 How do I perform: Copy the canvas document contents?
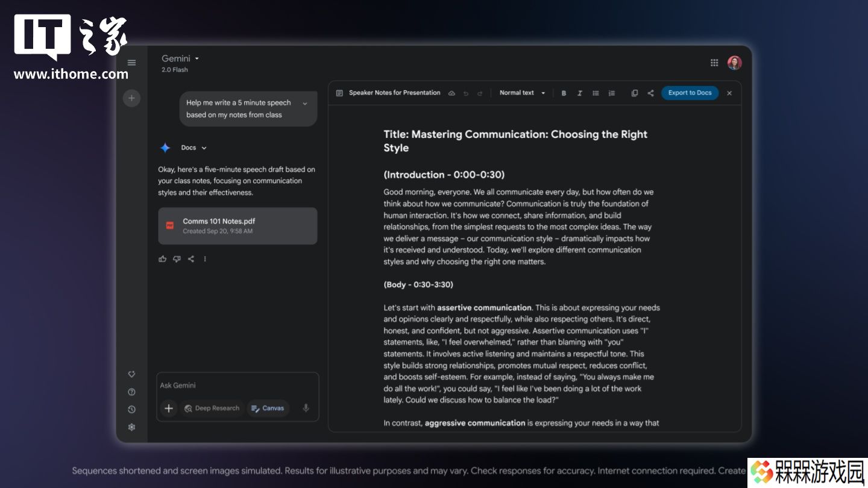tap(634, 93)
